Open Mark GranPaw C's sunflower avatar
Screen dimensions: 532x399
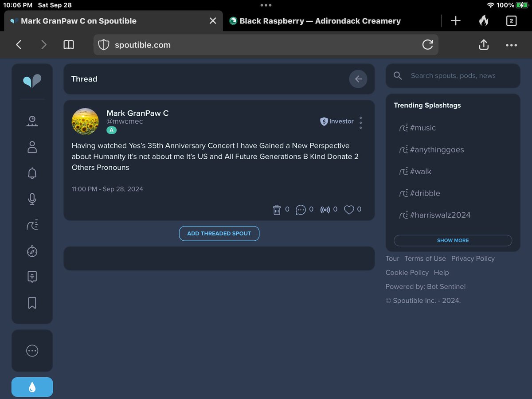[x=85, y=121]
